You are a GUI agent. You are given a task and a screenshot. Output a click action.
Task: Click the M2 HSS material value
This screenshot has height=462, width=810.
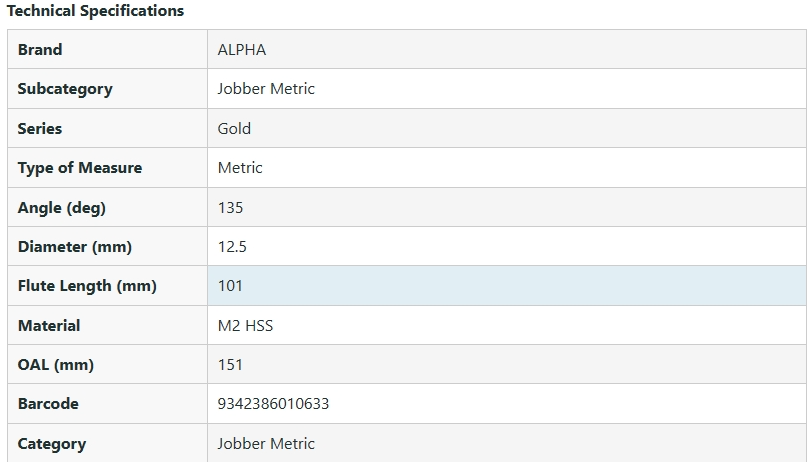[x=245, y=326]
